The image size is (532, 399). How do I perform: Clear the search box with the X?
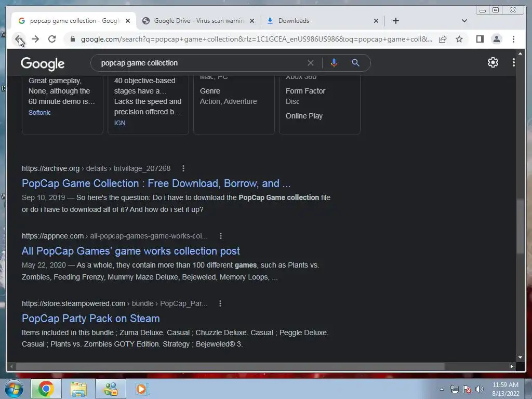(311, 63)
